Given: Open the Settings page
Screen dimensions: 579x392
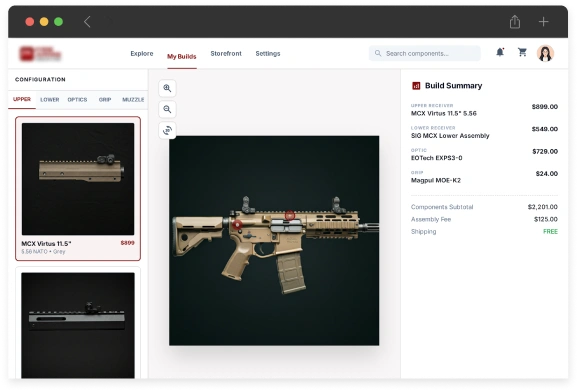Looking at the screenshot, I should point(268,54).
